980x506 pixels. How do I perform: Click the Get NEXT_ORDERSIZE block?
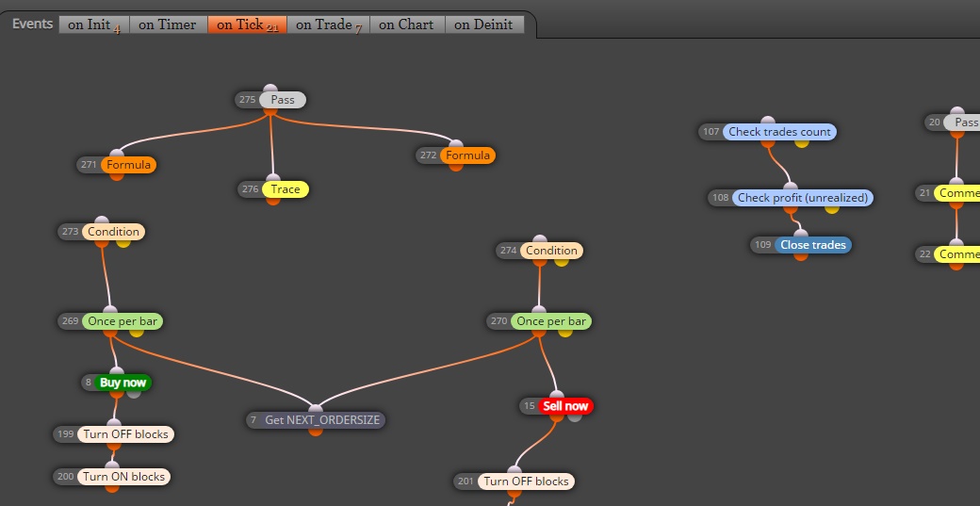point(322,420)
